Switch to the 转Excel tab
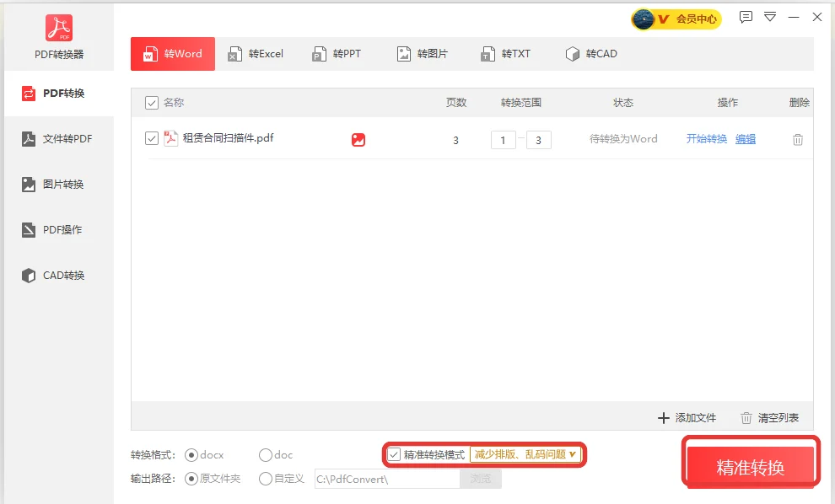The width and height of the screenshot is (835, 504). [256, 54]
